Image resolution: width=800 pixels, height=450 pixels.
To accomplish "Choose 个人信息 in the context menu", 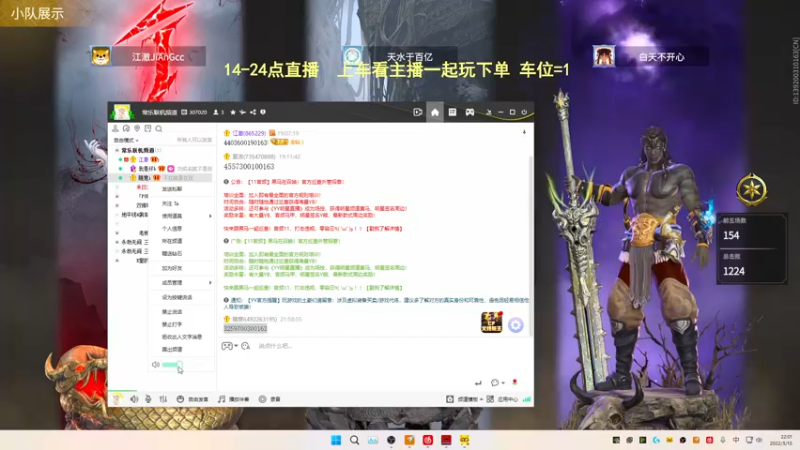I will (172, 229).
